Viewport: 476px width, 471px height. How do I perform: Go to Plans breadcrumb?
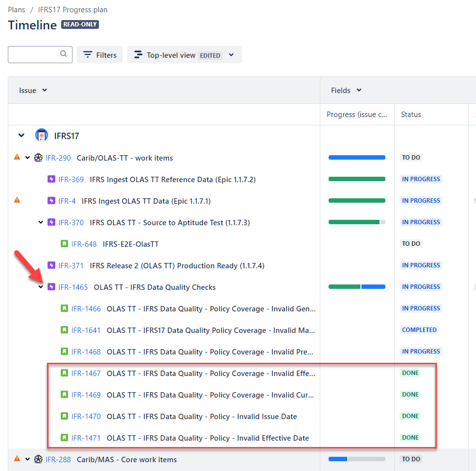tap(16, 10)
